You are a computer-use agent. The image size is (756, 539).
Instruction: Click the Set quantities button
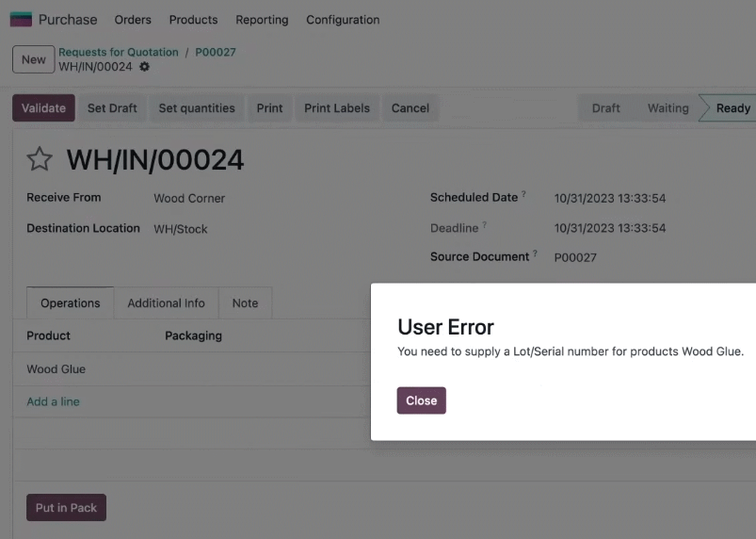[x=197, y=108]
